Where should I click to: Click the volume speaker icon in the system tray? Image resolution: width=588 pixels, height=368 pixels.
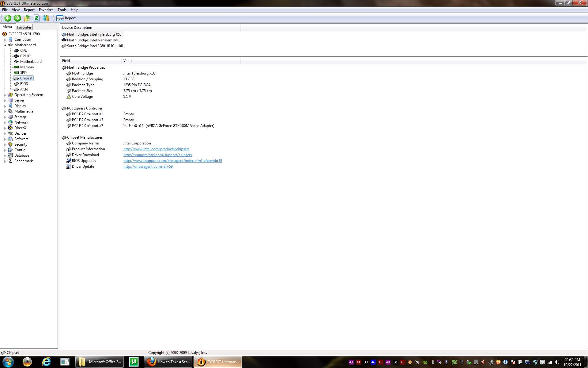coord(557,362)
